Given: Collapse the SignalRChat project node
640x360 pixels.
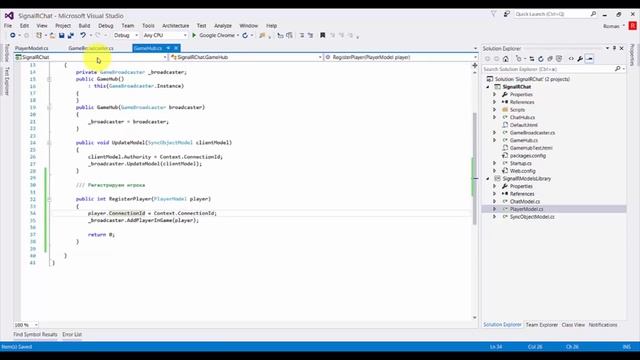Looking at the screenshot, I should pos(488,87).
